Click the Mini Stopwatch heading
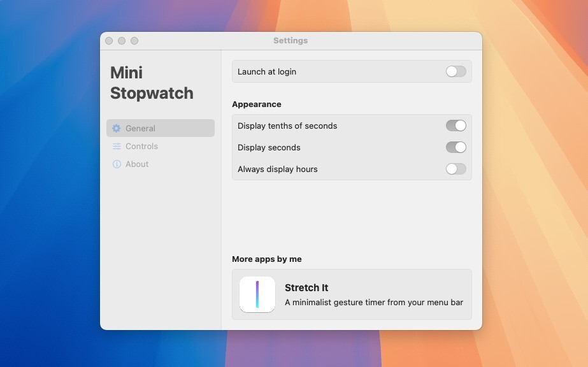The image size is (588, 367). [x=152, y=83]
